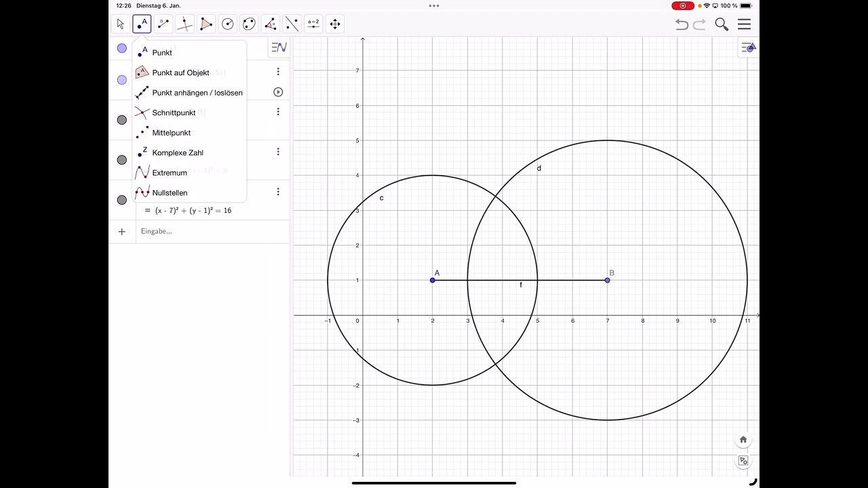The width and height of the screenshot is (868, 488).
Task: Choose the Angle measurement tool
Action: tap(271, 24)
